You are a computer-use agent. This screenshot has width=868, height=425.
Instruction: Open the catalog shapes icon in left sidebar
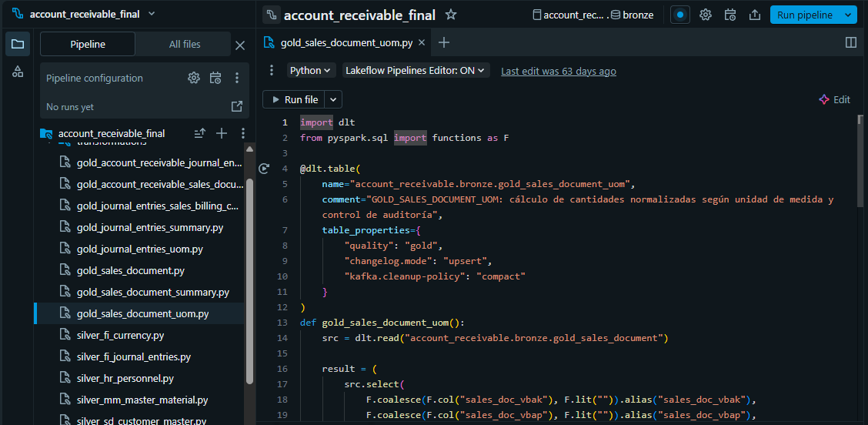click(x=18, y=72)
